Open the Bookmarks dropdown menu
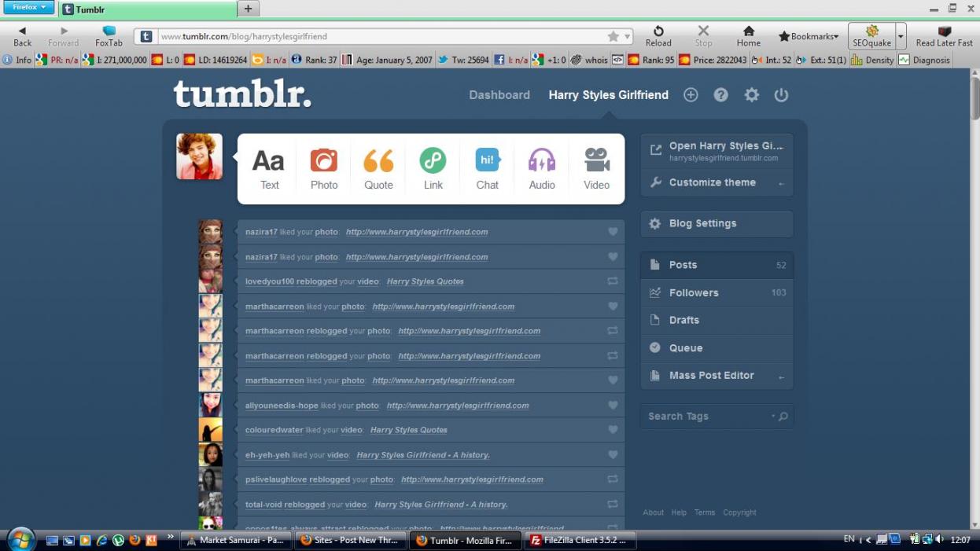Screen dimensions: 980x551 (809, 36)
